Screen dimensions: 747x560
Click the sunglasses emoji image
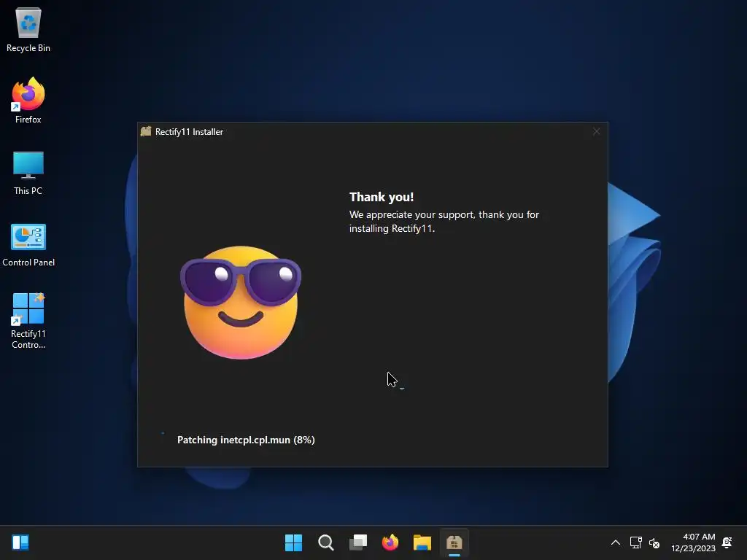[x=241, y=303]
